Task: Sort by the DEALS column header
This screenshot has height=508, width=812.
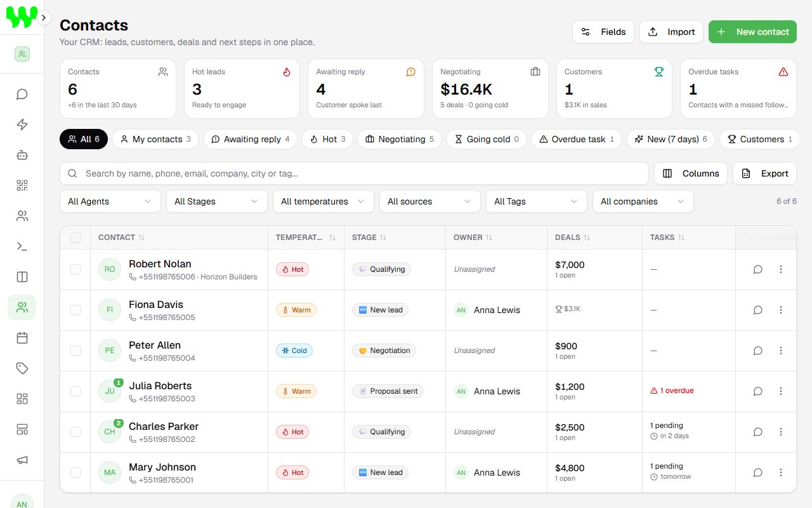Action: pyautogui.click(x=573, y=237)
